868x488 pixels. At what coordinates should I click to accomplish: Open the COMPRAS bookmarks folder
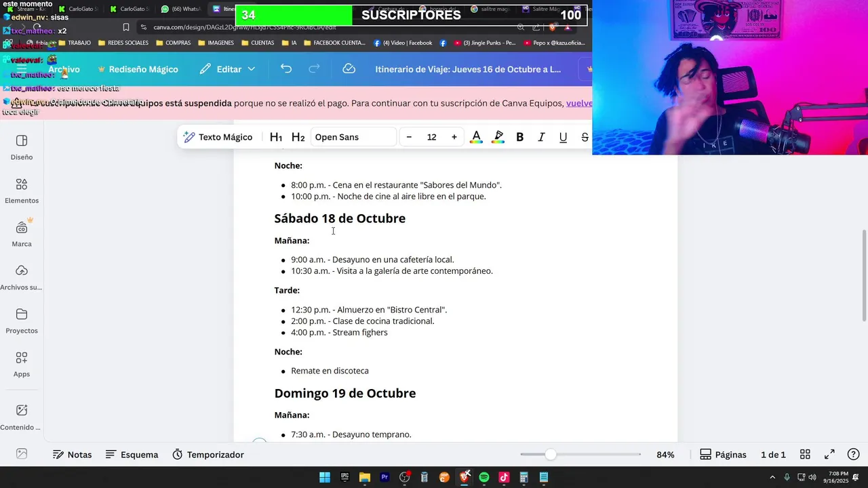click(173, 43)
